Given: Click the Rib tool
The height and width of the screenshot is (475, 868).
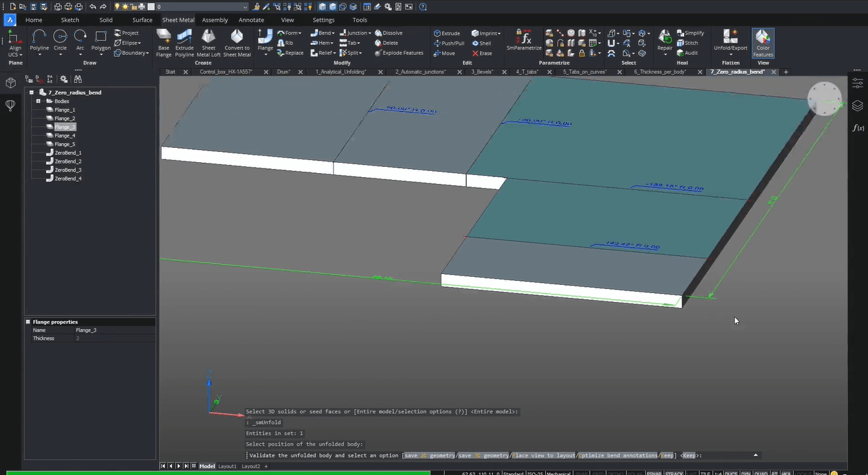Looking at the screenshot, I should (x=285, y=43).
